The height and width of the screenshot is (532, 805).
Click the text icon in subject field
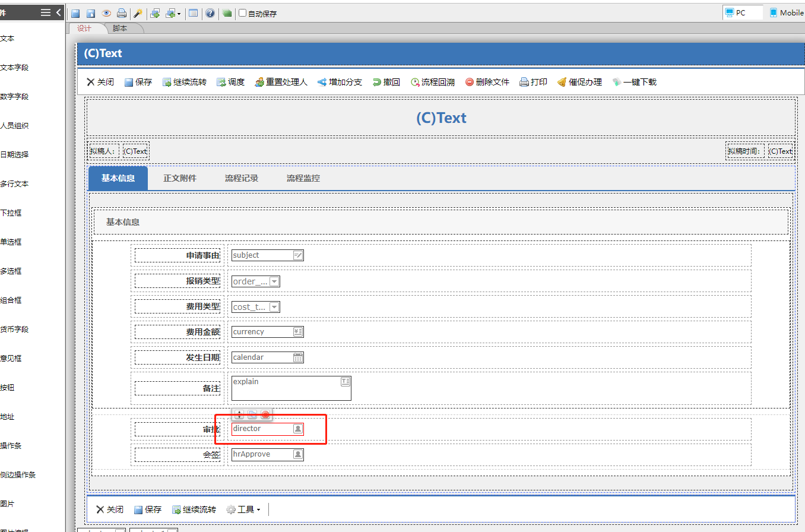(x=298, y=255)
